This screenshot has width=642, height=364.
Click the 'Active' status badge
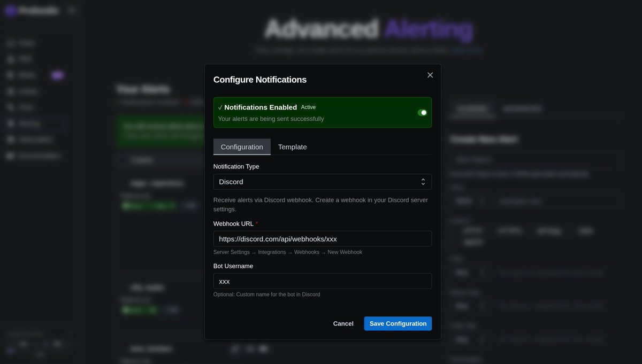pyautogui.click(x=308, y=107)
